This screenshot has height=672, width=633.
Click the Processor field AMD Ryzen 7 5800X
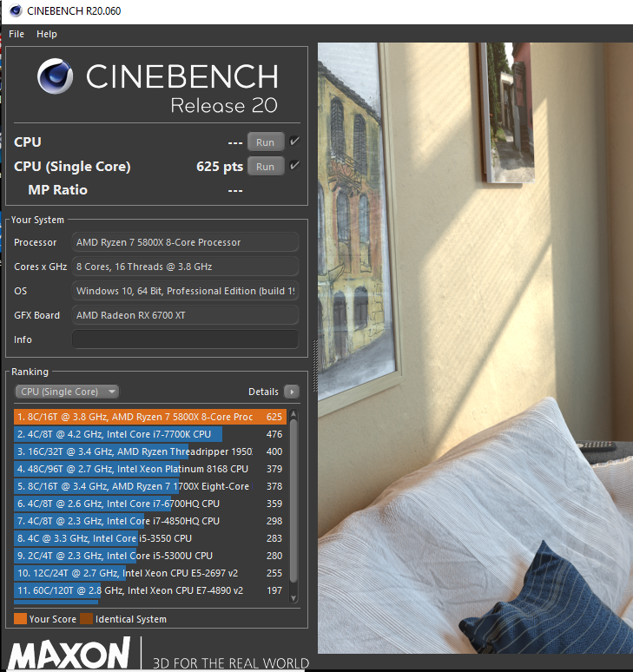[185, 242]
